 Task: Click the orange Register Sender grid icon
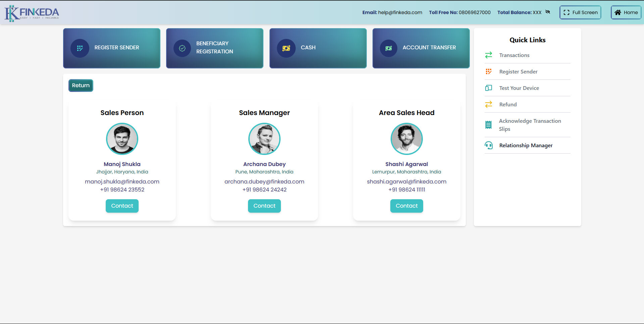(x=489, y=71)
